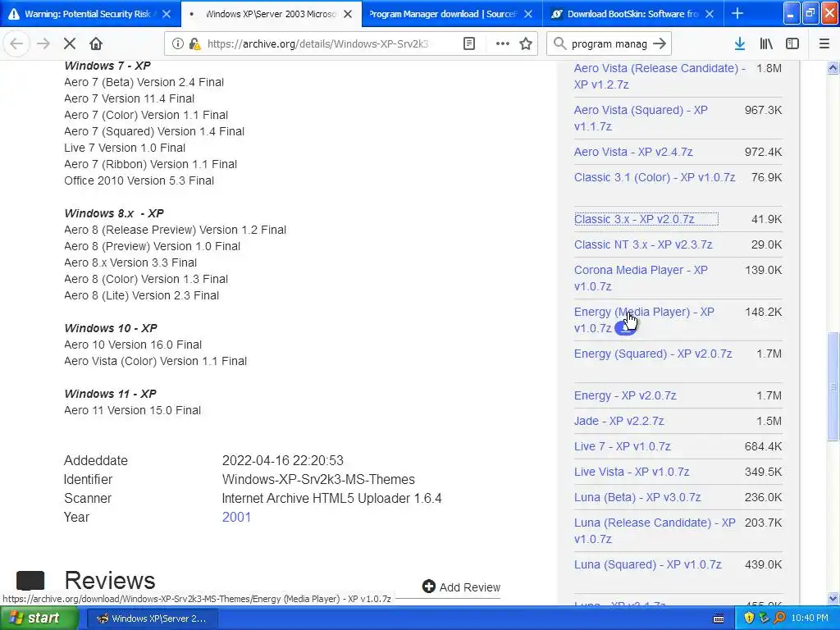This screenshot has height=630, width=840.
Task: Click the Office 2010 Version 5.3 Final text
Action: click(x=139, y=180)
